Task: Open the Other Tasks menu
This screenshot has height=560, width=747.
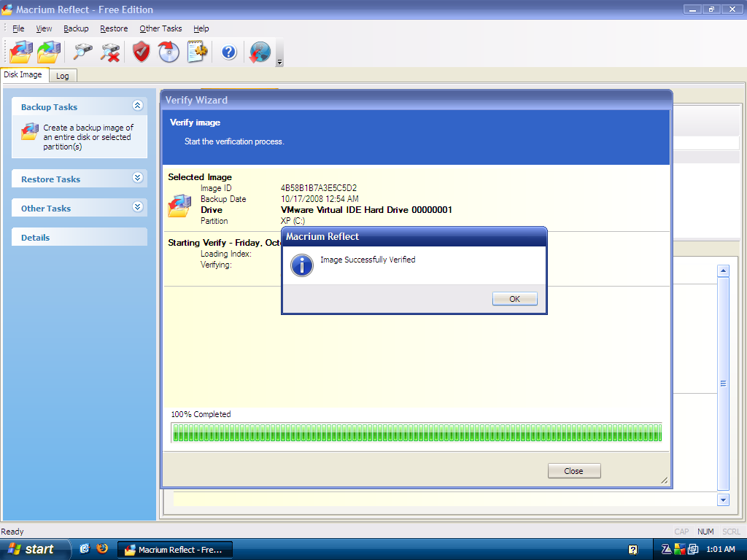Action: coord(160,28)
